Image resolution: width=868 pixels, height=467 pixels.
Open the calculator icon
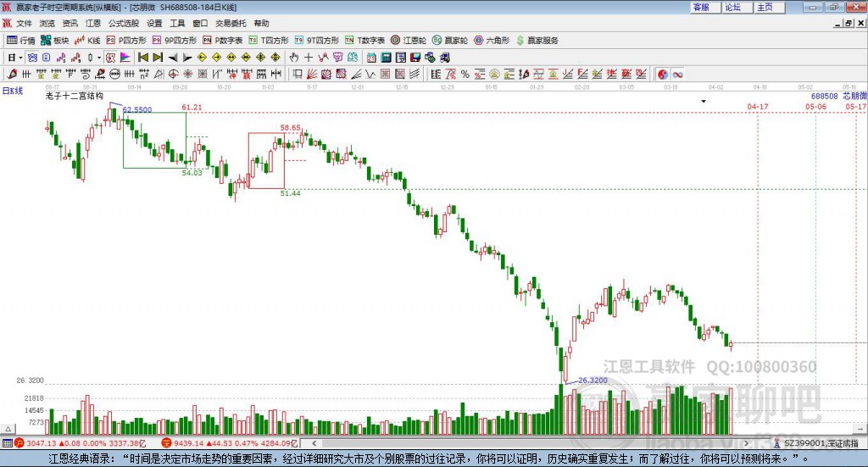click(386, 58)
